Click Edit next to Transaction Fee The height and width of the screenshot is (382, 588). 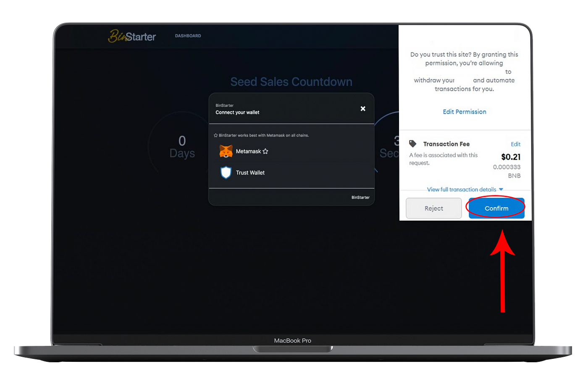pyautogui.click(x=515, y=144)
